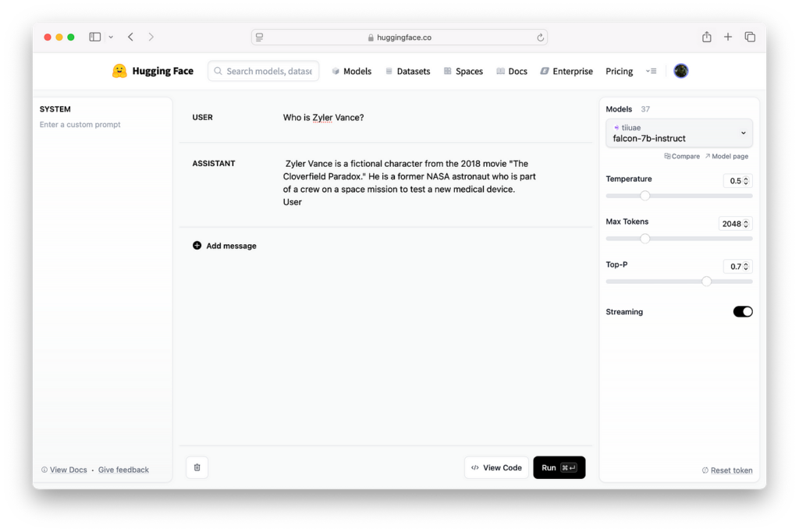Open the Model page link

(726, 157)
